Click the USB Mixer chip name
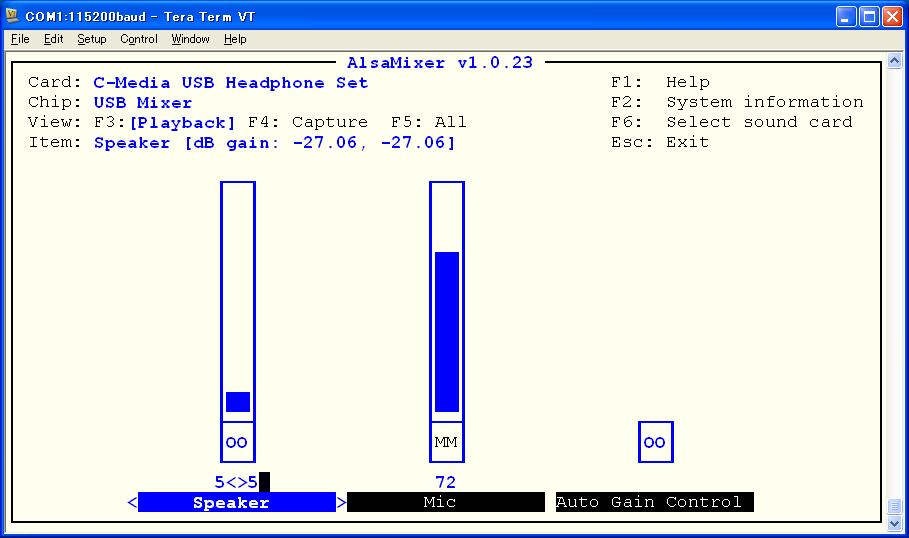The image size is (909, 538). [143, 103]
